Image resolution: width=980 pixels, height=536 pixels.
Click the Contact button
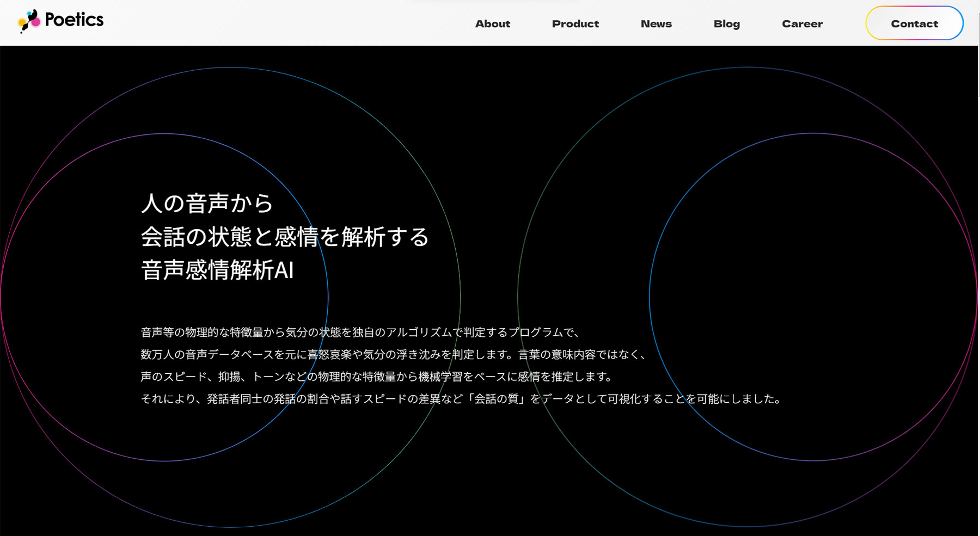(915, 23)
